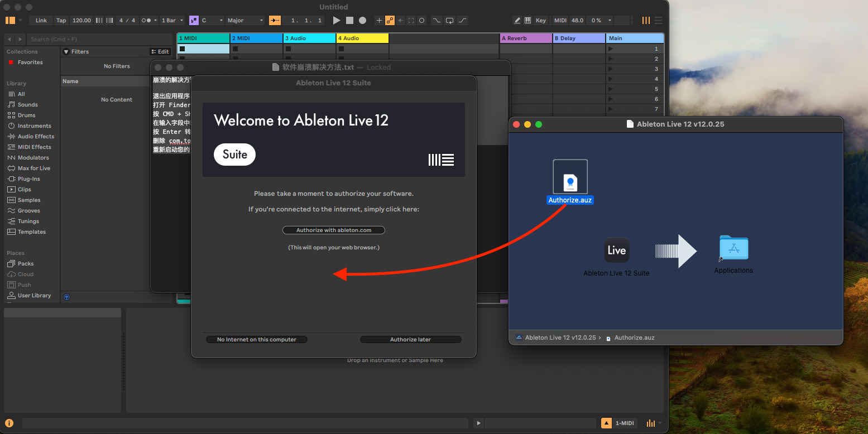The height and width of the screenshot is (434, 868).
Task: Open the Major scale dropdown
Action: [x=245, y=20]
